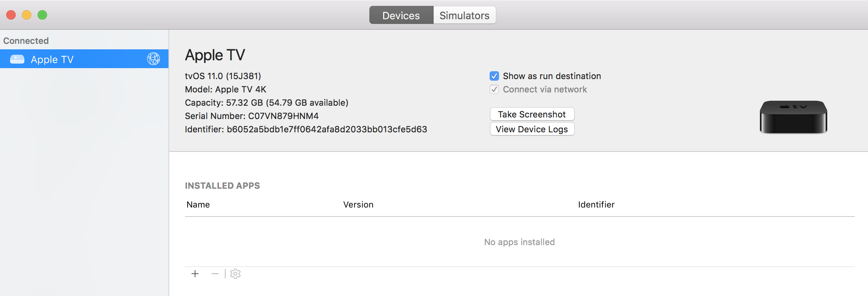Open the gear actions menu for apps
The width and height of the screenshot is (868, 296).
click(235, 274)
